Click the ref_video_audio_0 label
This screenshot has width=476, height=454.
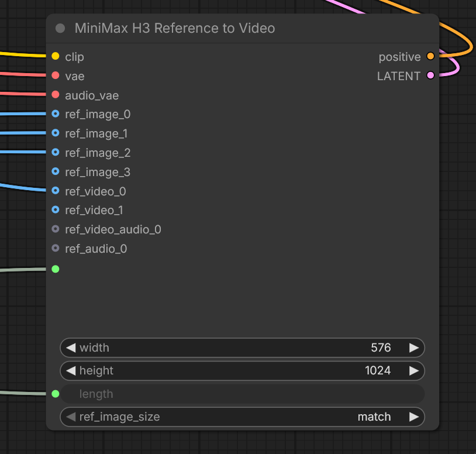113,230
